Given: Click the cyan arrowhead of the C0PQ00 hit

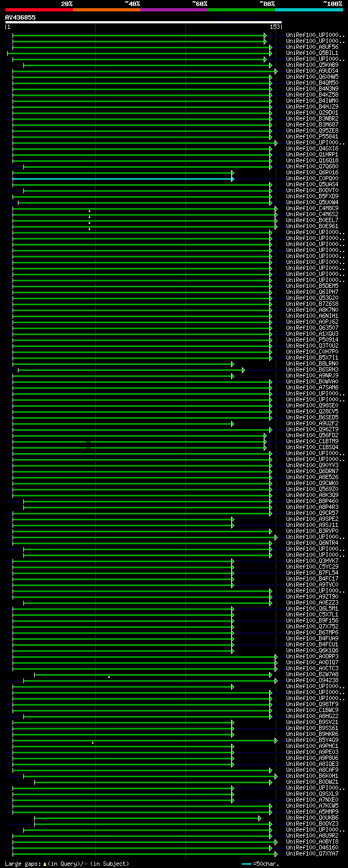Looking at the screenshot, I should tap(233, 179).
